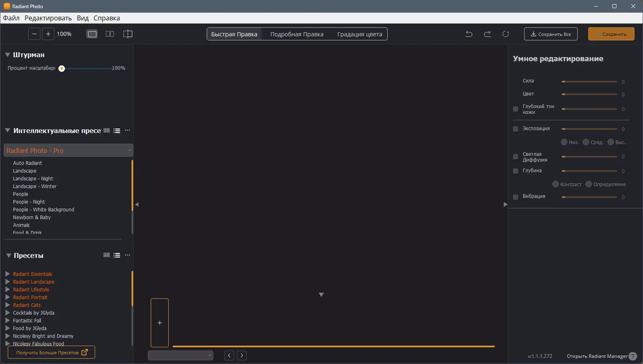Open help question mark icon
Viewport: 643px width, 364px height.
click(x=633, y=356)
